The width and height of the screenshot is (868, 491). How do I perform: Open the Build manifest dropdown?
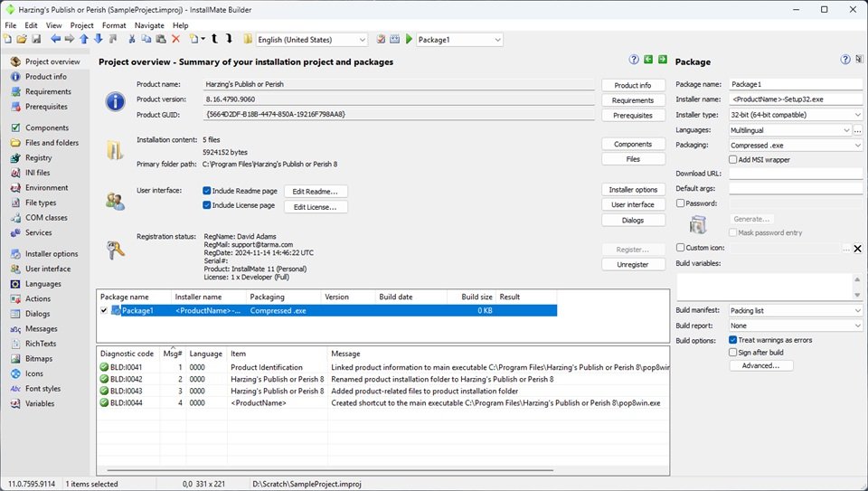click(857, 310)
